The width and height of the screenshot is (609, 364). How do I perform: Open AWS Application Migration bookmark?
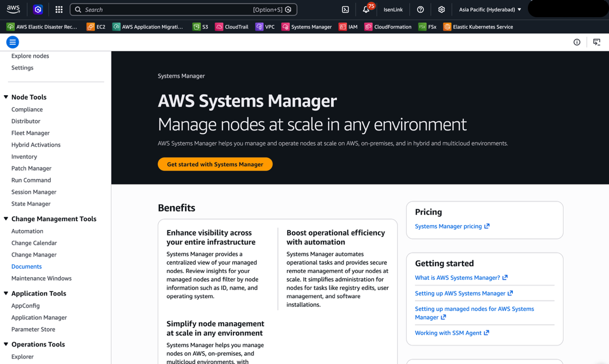pos(148,27)
